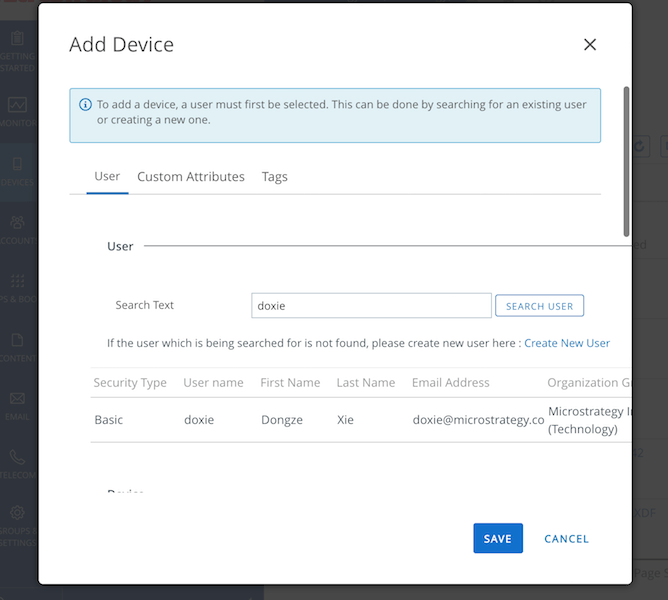
Task: Click the Search Text input field
Action: pyautogui.click(x=371, y=306)
